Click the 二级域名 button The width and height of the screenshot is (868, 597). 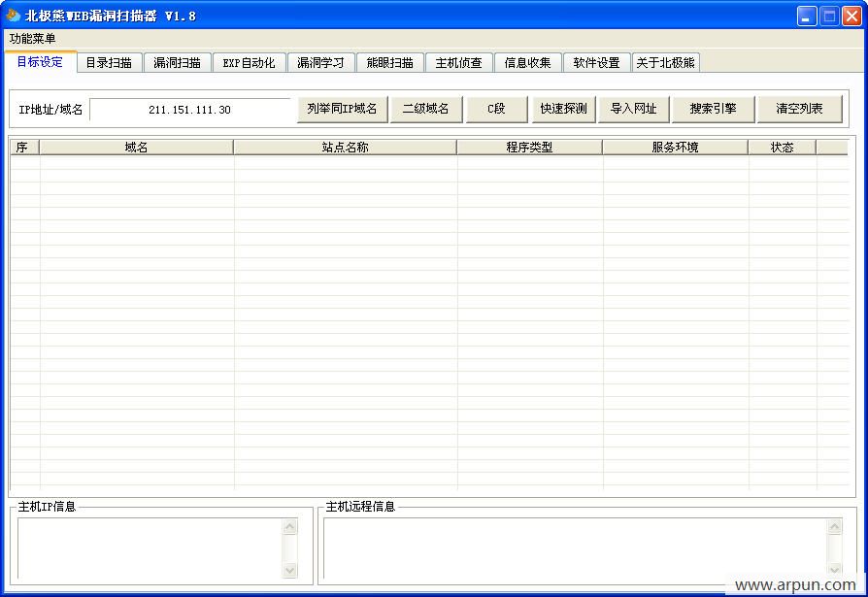point(425,109)
